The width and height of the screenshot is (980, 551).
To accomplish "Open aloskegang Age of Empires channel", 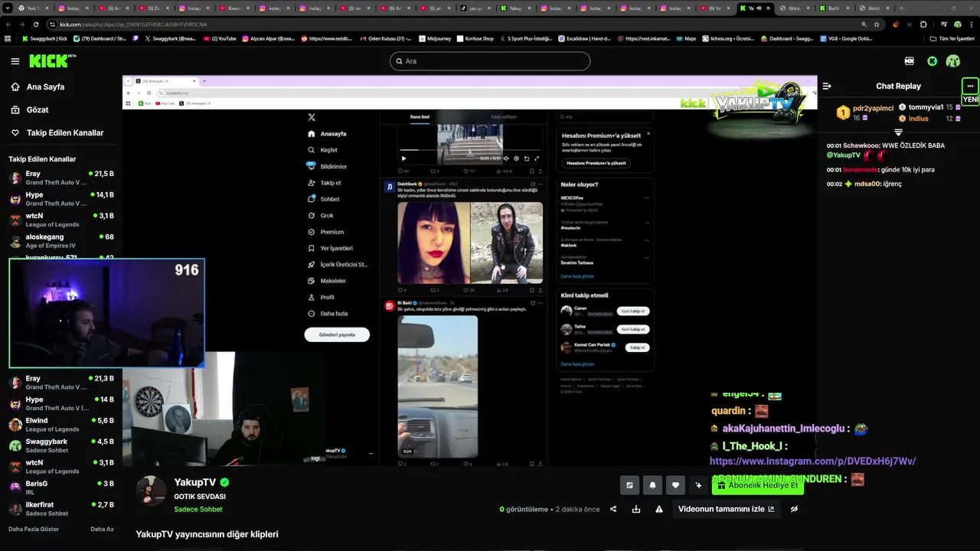I will tap(61, 242).
